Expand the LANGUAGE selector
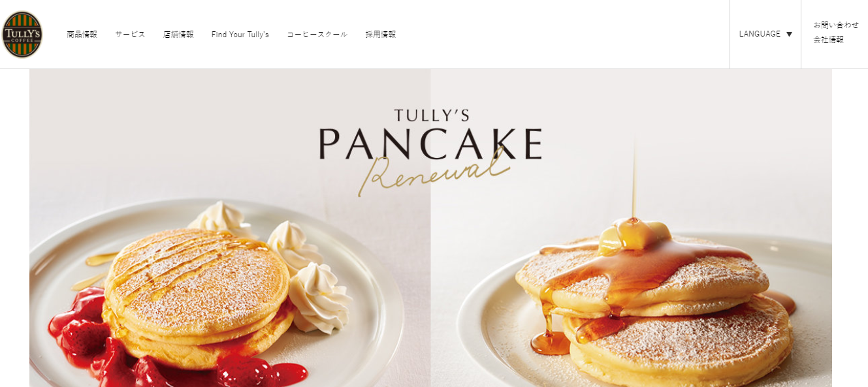The width and height of the screenshot is (868, 387). click(765, 34)
